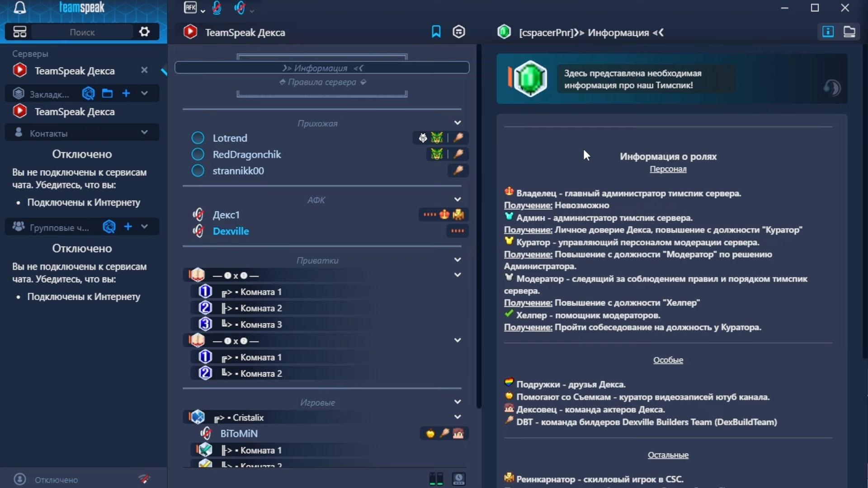This screenshot has width=868, height=488.
Task: Click the server tree view layout icon
Action: coord(436,479)
